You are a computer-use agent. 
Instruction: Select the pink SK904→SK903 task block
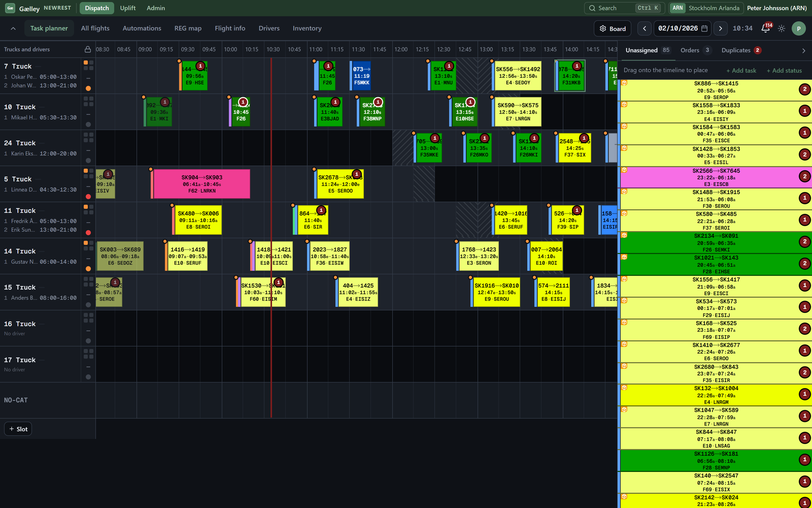click(x=202, y=184)
